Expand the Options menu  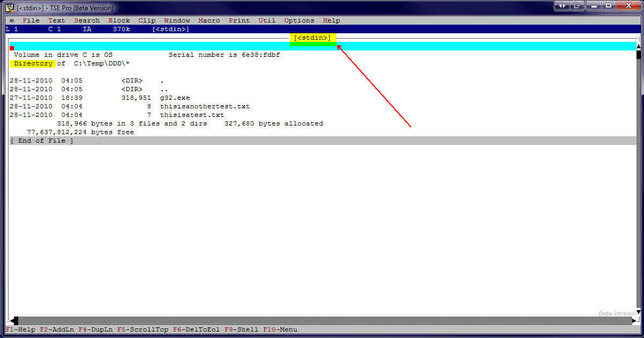[x=299, y=20]
